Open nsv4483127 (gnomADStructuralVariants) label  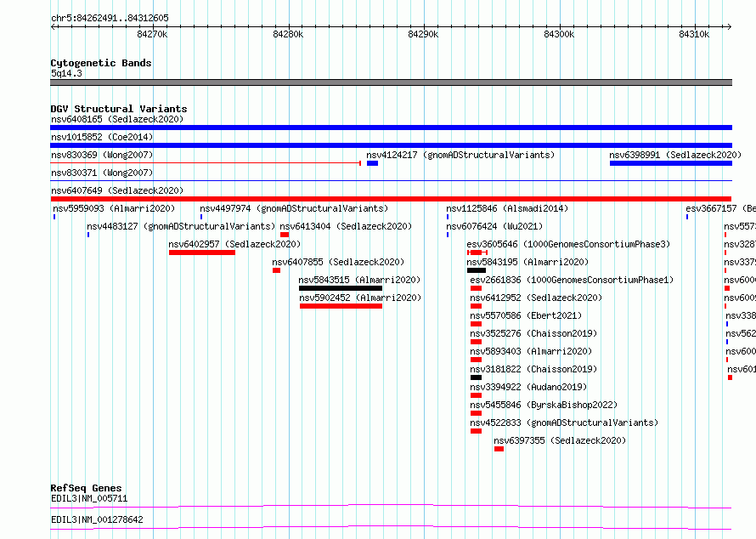[x=181, y=226]
